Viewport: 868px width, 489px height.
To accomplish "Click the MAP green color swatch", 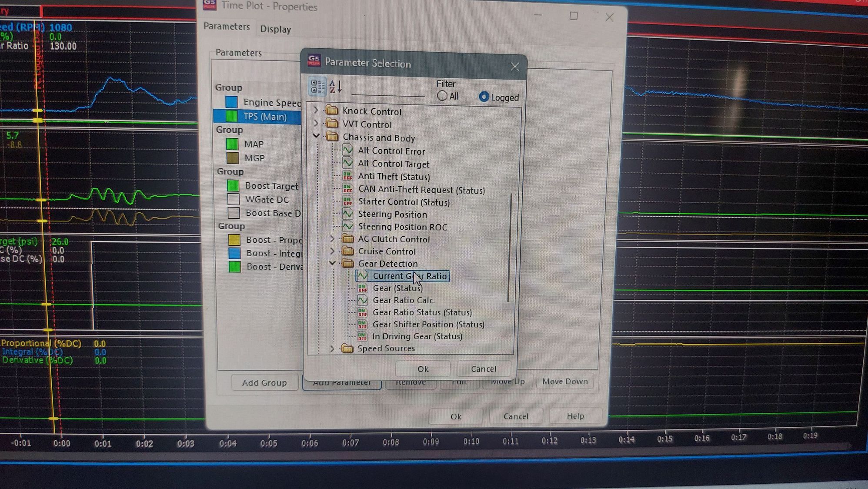I will [232, 144].
